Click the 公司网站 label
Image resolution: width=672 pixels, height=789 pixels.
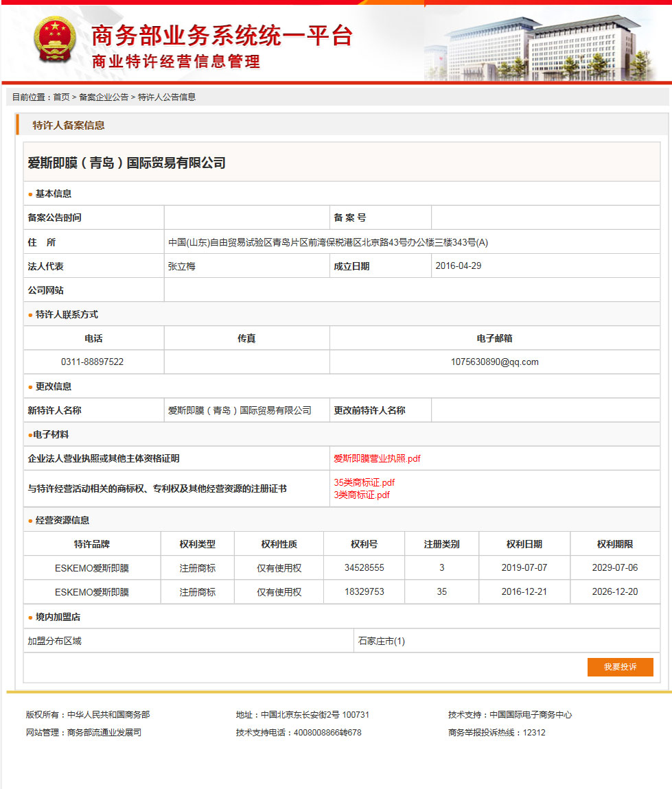coord(46,290)
